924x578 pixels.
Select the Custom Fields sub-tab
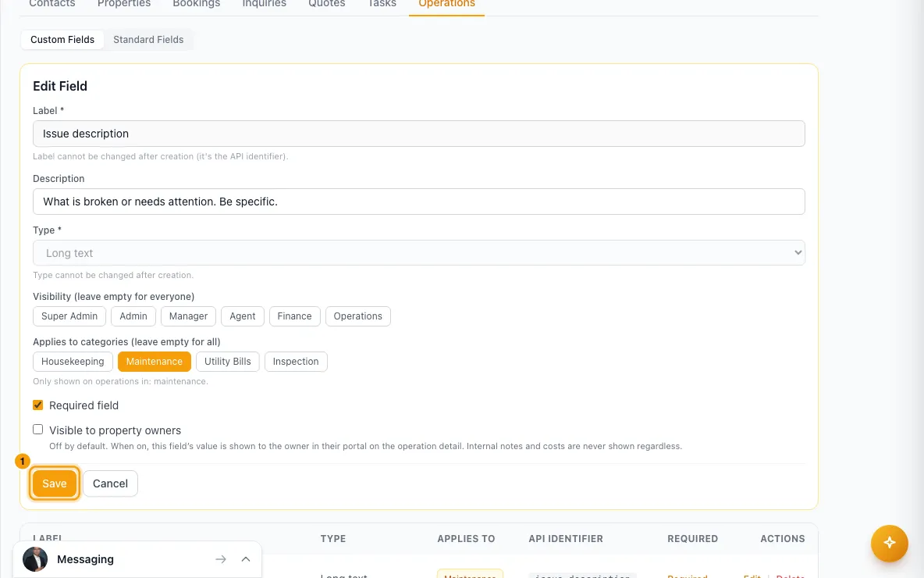tap(62, 40)
